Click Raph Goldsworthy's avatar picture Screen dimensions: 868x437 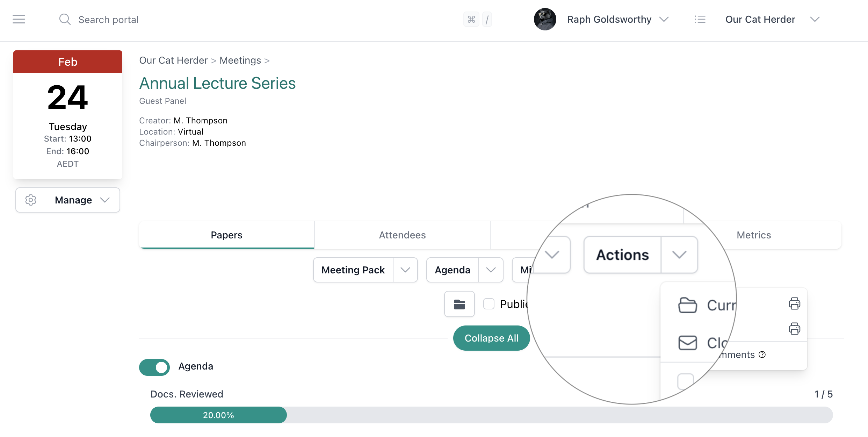click(545, 19)
